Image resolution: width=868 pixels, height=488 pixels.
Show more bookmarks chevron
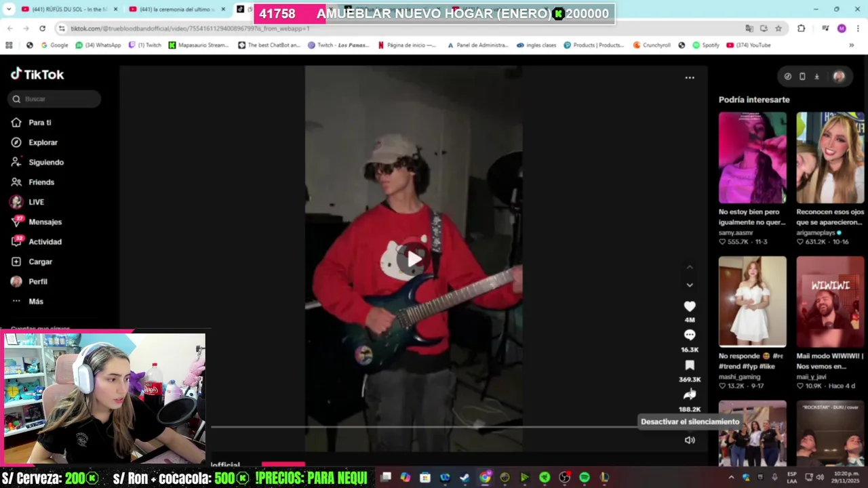(x=851, y=45)
